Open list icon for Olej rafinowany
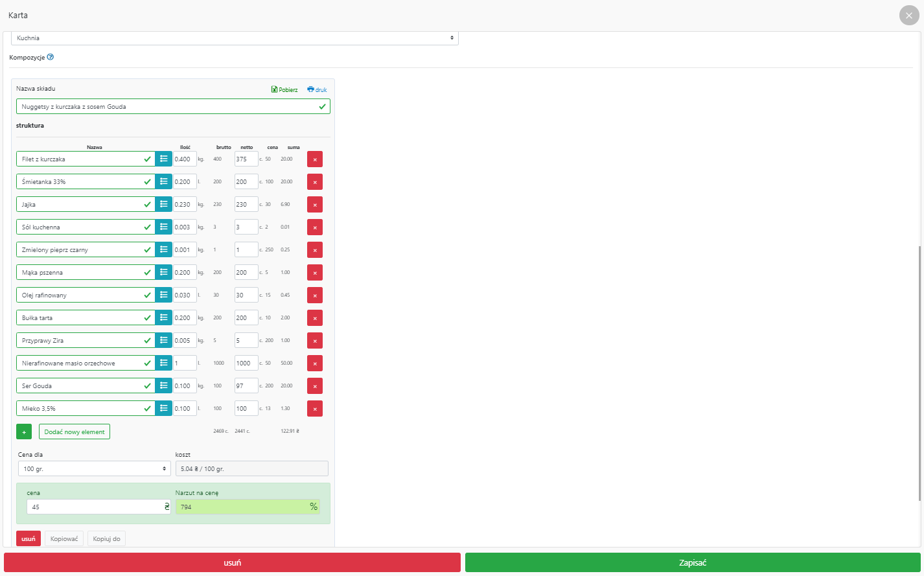 [164, 295]
